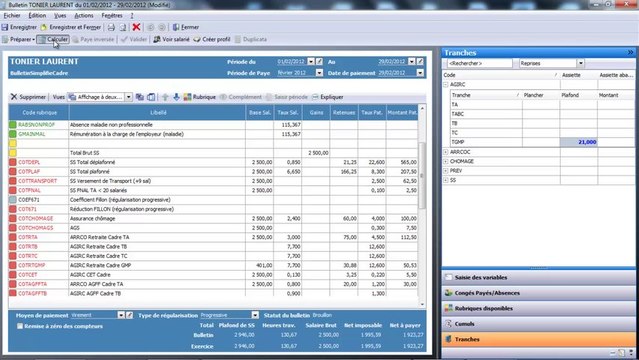Open the Fenêtres menu

(112, 15)
